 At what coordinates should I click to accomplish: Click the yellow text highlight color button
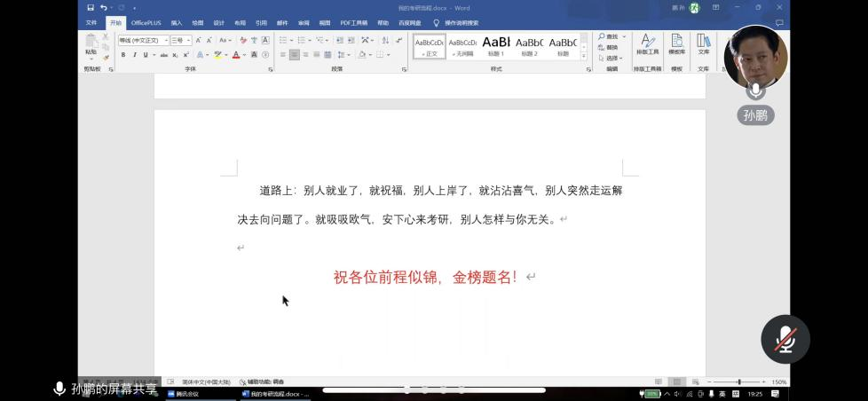217,55
